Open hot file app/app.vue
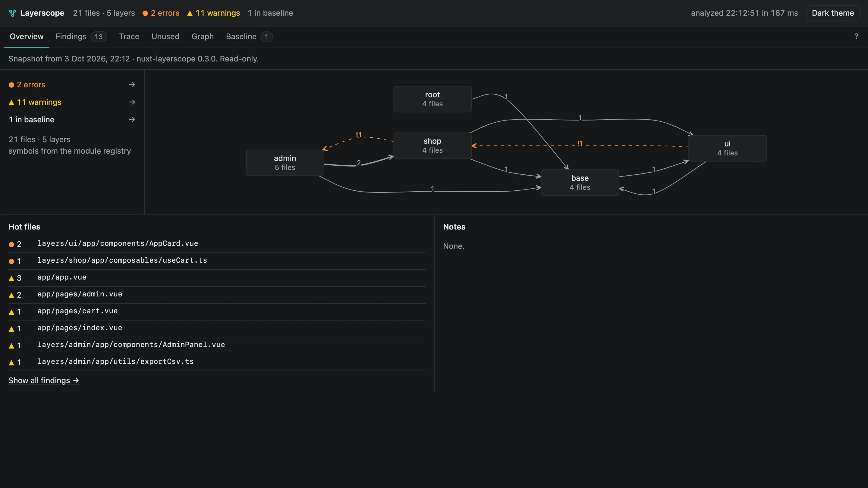The image size is (868, 488). click(217, 278)
